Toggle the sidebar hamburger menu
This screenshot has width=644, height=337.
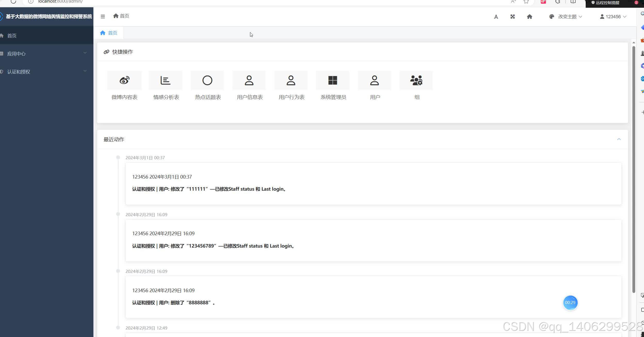click(103, 17)
